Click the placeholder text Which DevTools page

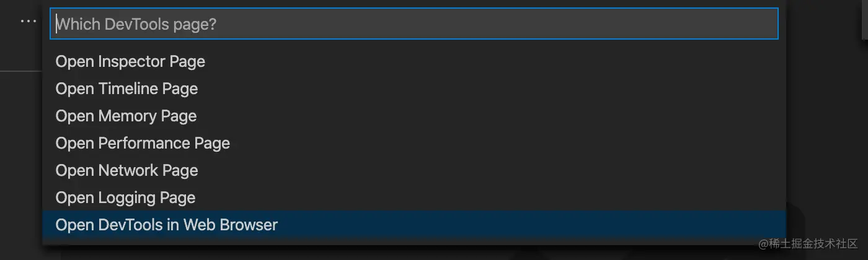(x=136, y=24)
